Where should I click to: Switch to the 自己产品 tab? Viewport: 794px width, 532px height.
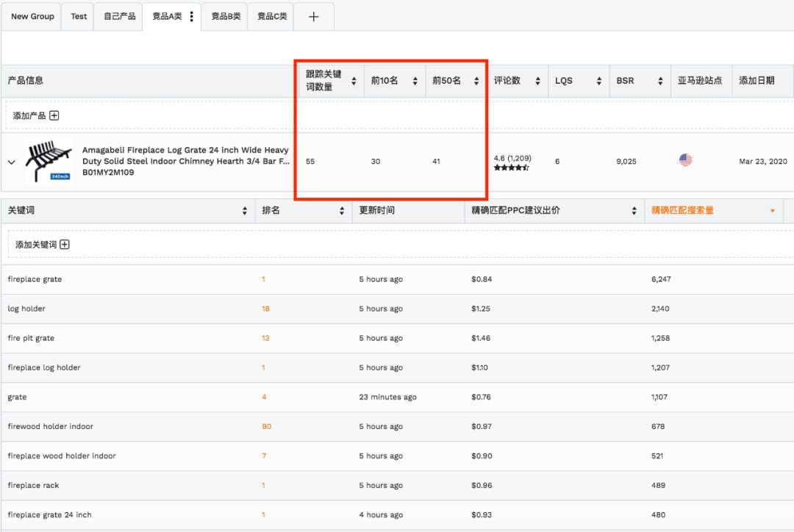point(119,16)
